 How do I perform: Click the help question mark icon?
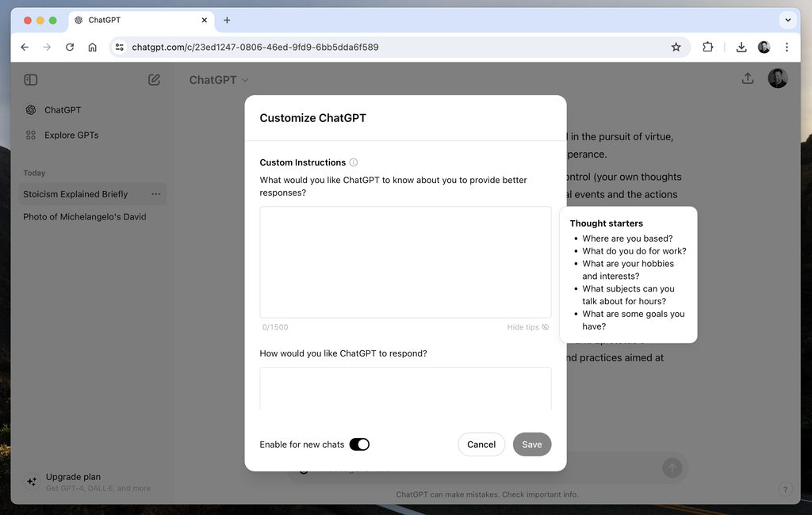785,489
